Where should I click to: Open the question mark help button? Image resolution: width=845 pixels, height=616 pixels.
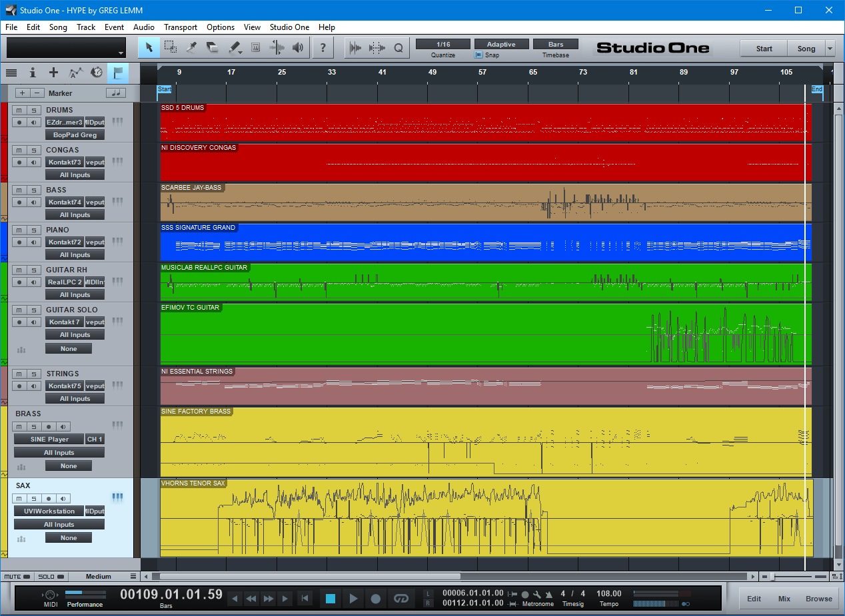tap(323, 48)
